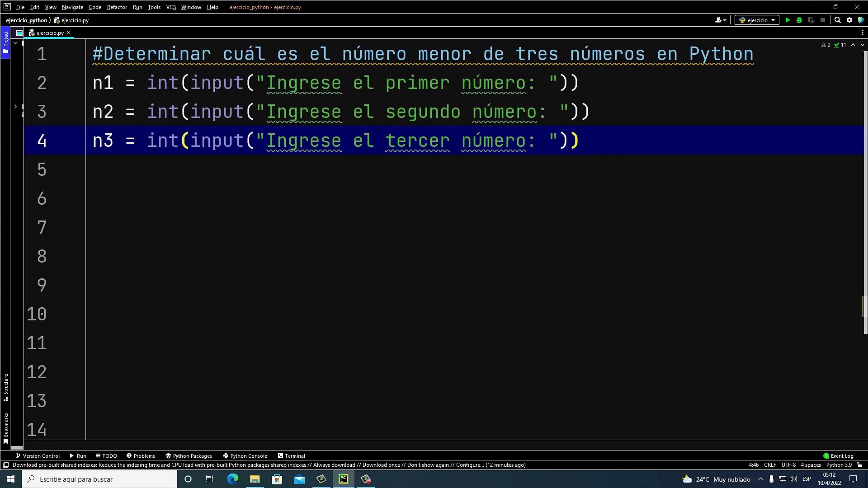Open Search Everywhere magnifier icon
The height and width of the screenshot is (488, 868).
pyautogui.click(x=838, y=20)
